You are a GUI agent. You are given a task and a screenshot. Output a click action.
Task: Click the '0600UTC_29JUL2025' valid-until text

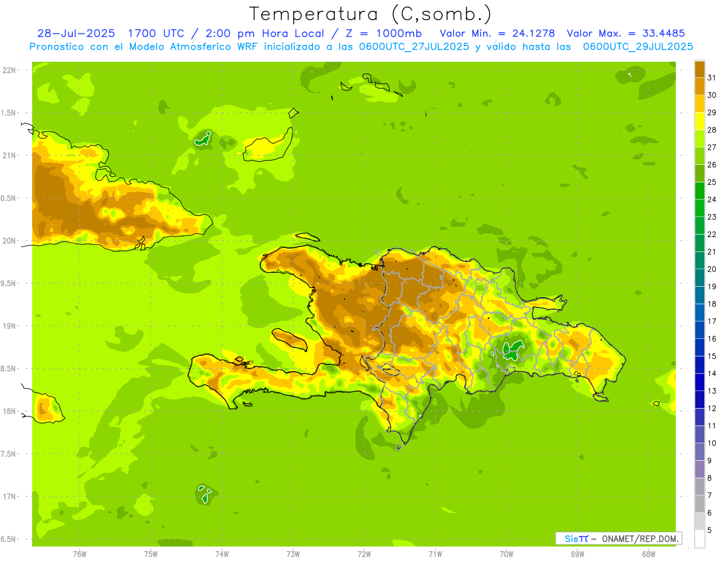[638, 47]
